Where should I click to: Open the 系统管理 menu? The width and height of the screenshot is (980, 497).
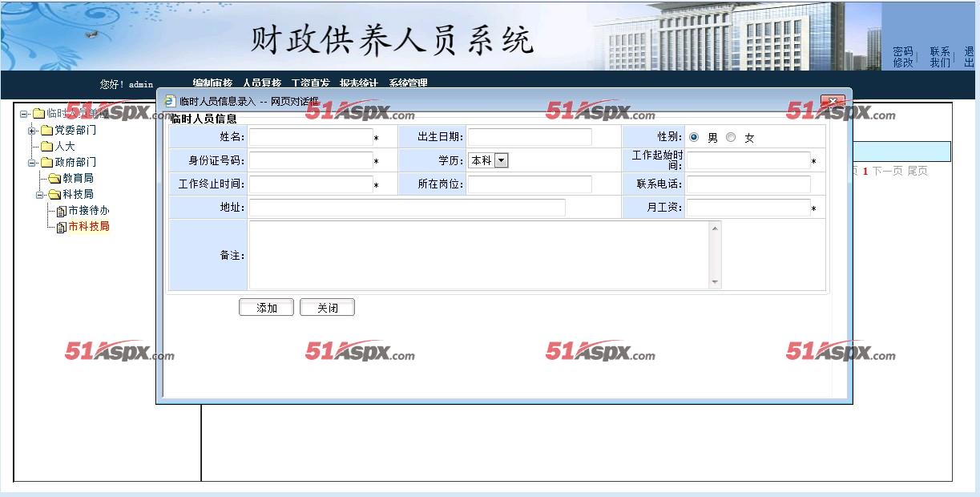408,83
